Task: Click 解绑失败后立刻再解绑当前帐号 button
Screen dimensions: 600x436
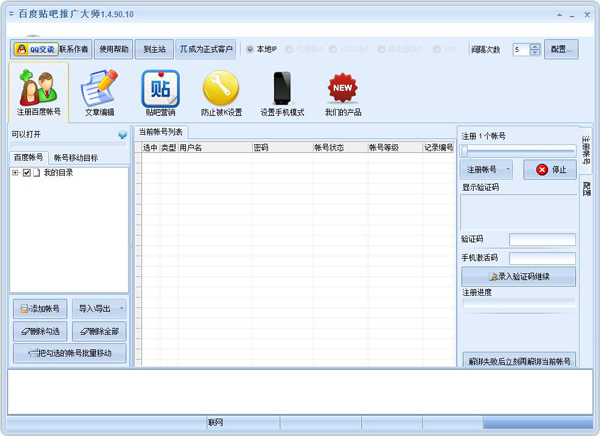Action: click(519, 360)
